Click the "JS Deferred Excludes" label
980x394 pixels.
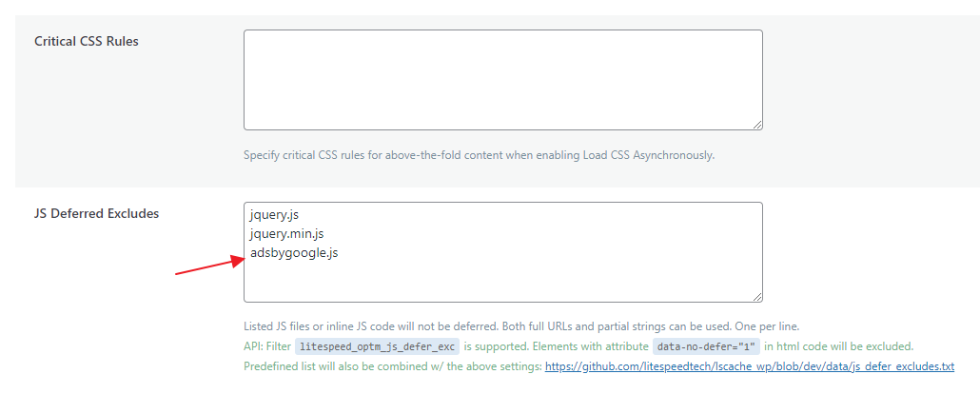pos(96,213)
